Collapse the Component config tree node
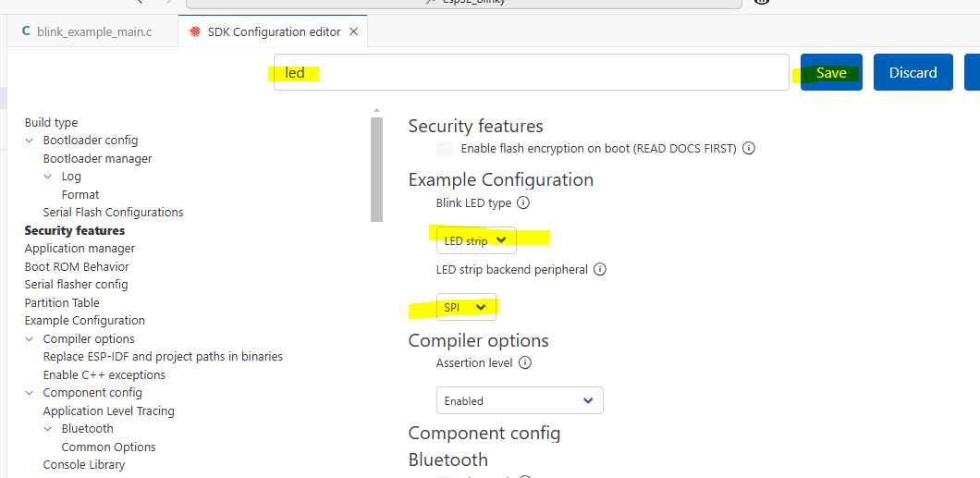The width and height of the screenshot is (980, 478). pos(30,393)
